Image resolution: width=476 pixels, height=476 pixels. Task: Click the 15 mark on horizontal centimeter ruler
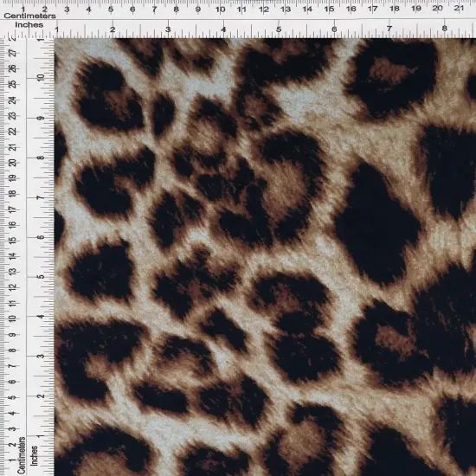329,10
